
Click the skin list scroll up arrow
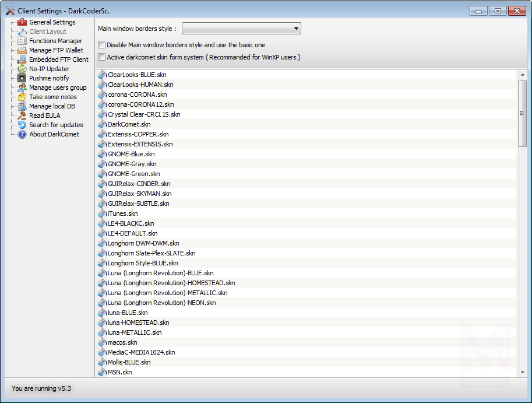click(x=523, y=74)
